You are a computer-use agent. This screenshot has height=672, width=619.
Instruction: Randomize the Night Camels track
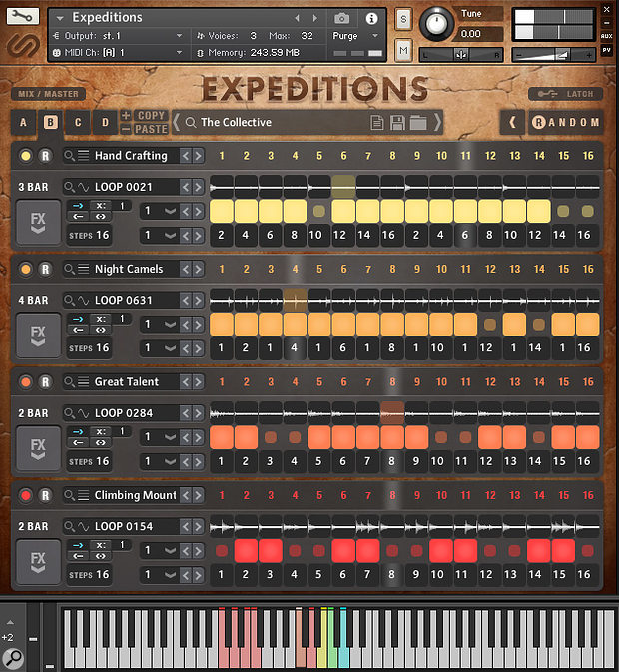(45, 270)
